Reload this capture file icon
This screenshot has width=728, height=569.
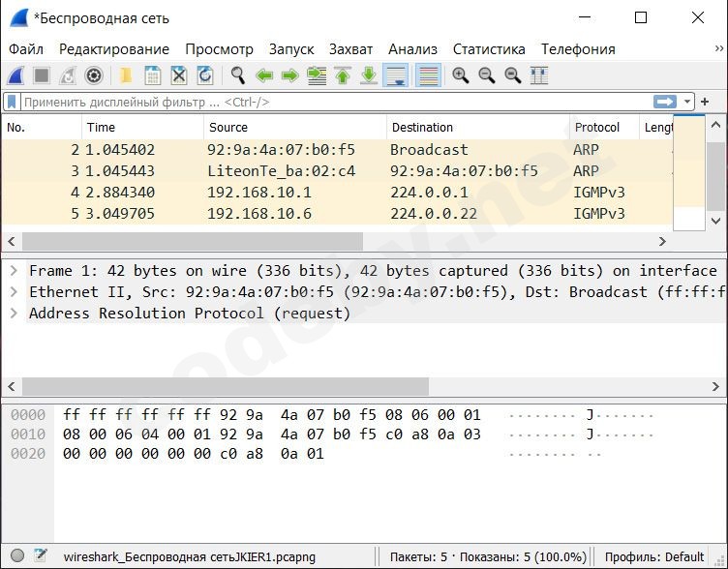pos(205,75)
